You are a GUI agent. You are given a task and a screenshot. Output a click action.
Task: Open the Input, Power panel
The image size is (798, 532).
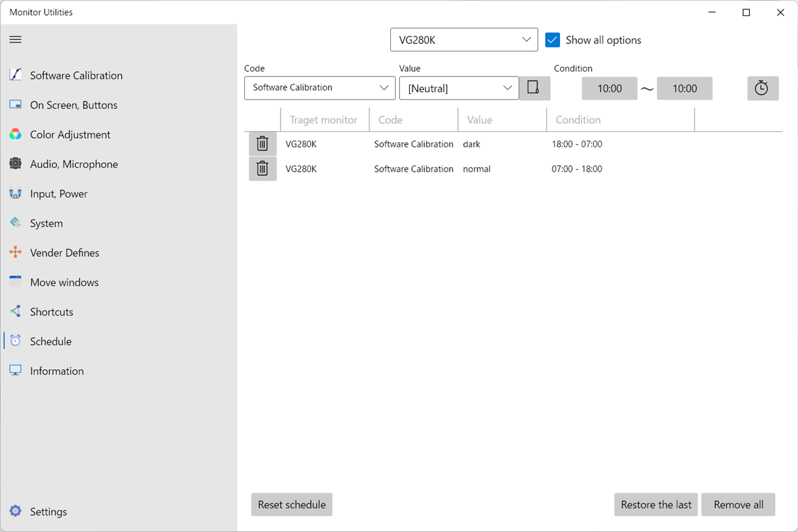click(58, 193)
